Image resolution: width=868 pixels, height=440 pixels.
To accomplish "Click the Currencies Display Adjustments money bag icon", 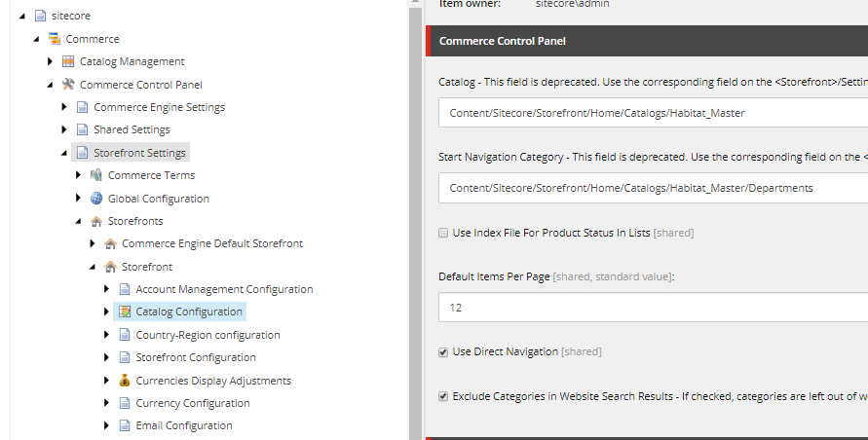I will [x=125, y=381].
